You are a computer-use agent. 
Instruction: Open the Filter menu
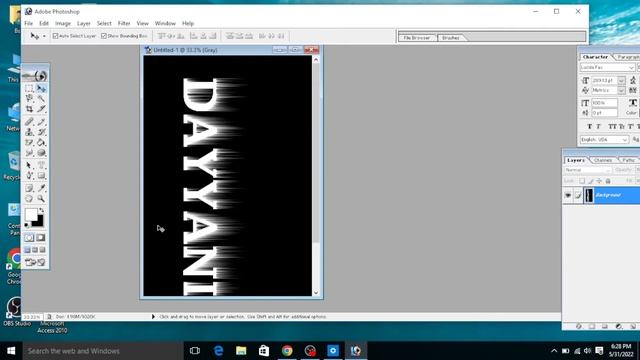(124, 23)
